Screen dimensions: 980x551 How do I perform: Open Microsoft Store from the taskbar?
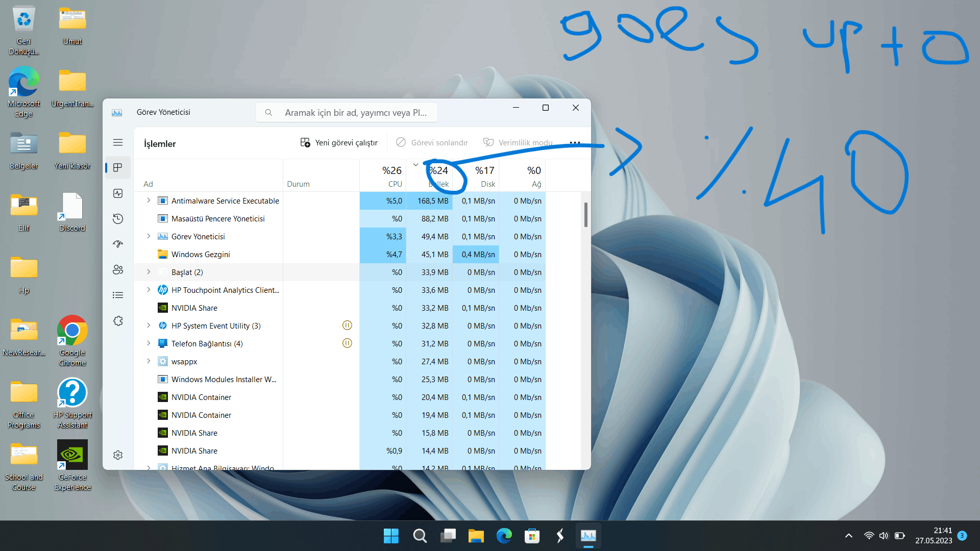tap(532, 536)
